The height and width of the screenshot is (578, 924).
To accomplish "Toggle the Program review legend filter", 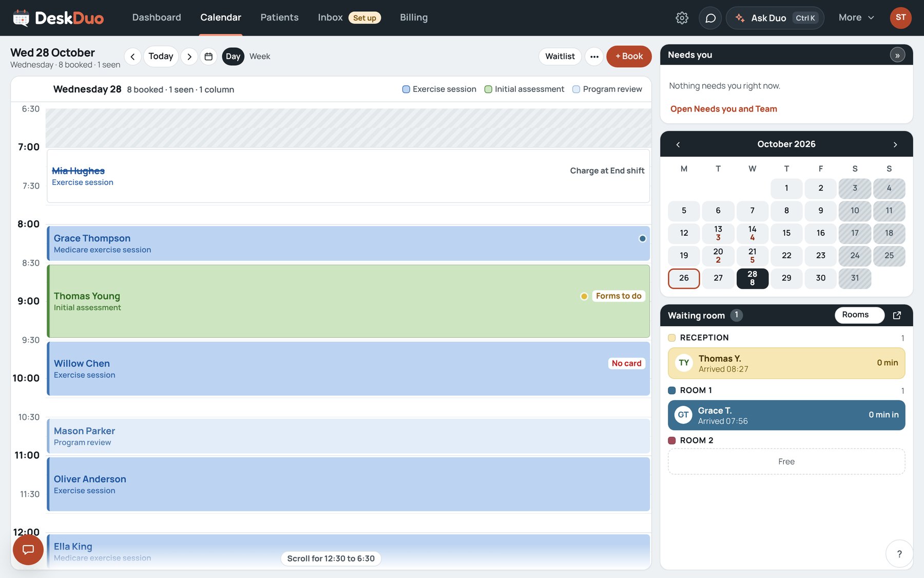I will pyautogui.click(x=607, y=89).
